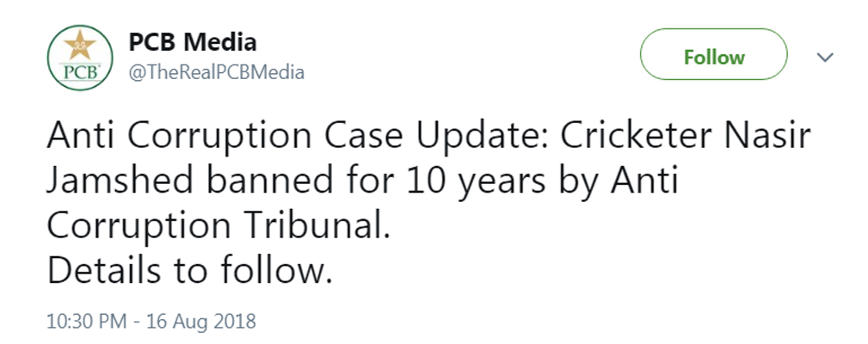
Task: Open the PCB Media profile avatar
Action: pyautogui.click(x=80, y=58)
